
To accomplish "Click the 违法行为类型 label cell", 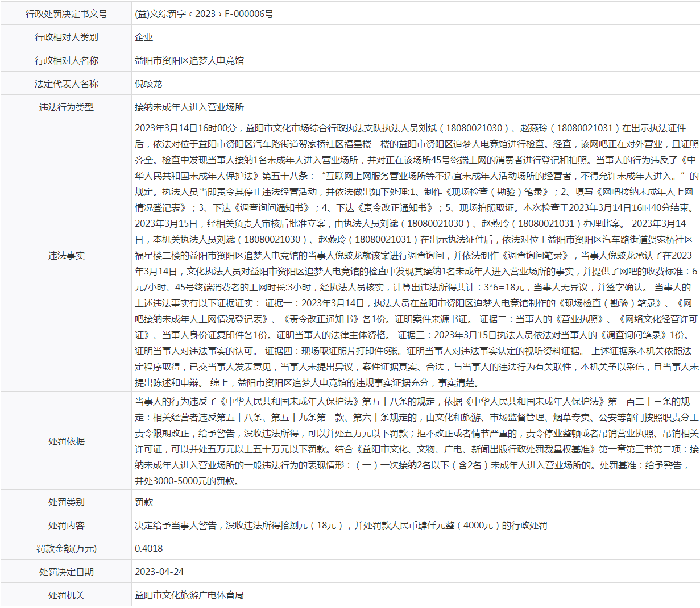I will pyautogui.click(x=66, y=107).
